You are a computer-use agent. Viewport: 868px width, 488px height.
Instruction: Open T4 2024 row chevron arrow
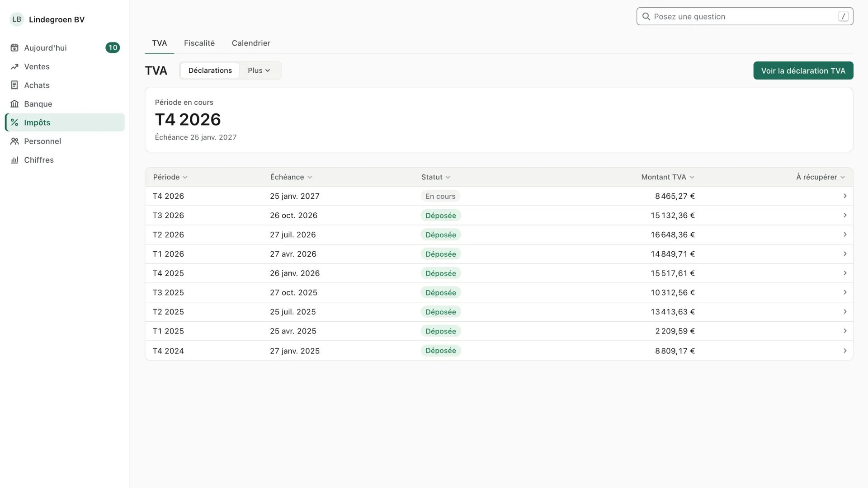click(844, 351)
